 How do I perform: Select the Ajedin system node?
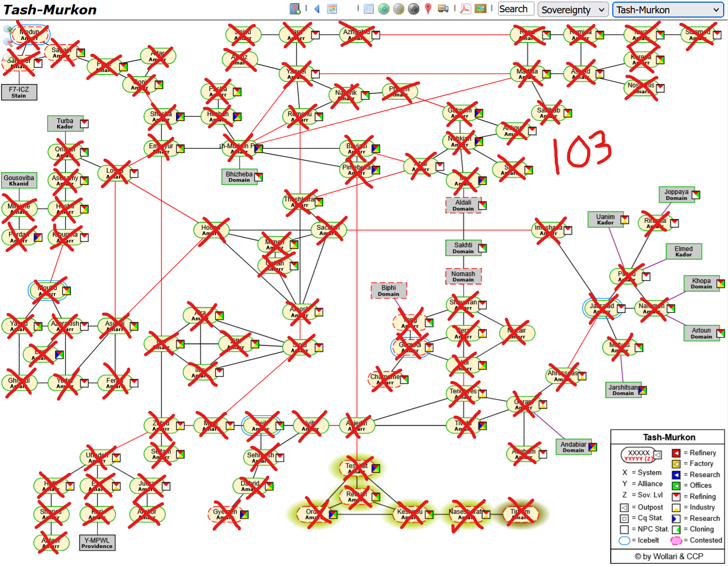(x=356, y=426)
